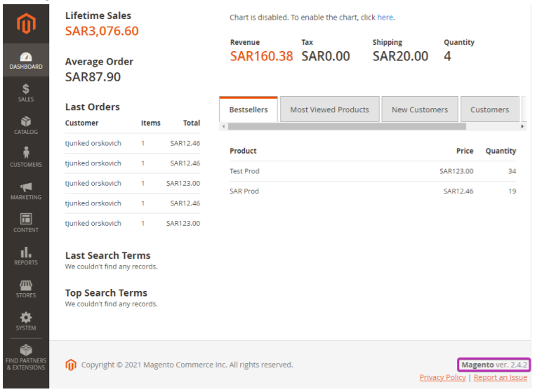Switch to the Bestsellers tab
Screen dimensions: 537x392
click(x=248, y=109)
